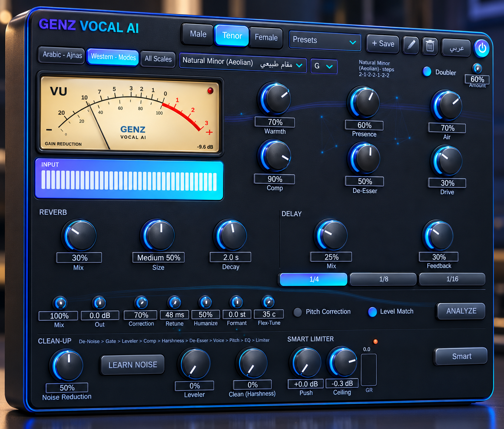Switch to the Western - Modes tab
The image size is (504, 429).
click(x=113, y=57)
